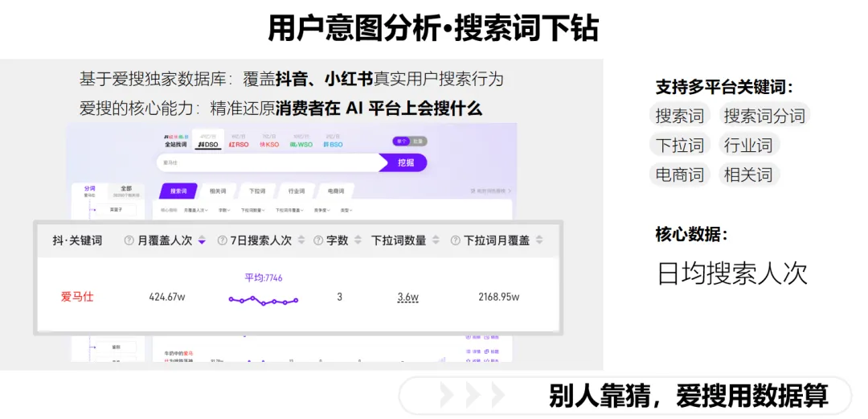868x419 pixels.
Task: Click the purple 挖掘 button
Action: (x=404, y=163)
